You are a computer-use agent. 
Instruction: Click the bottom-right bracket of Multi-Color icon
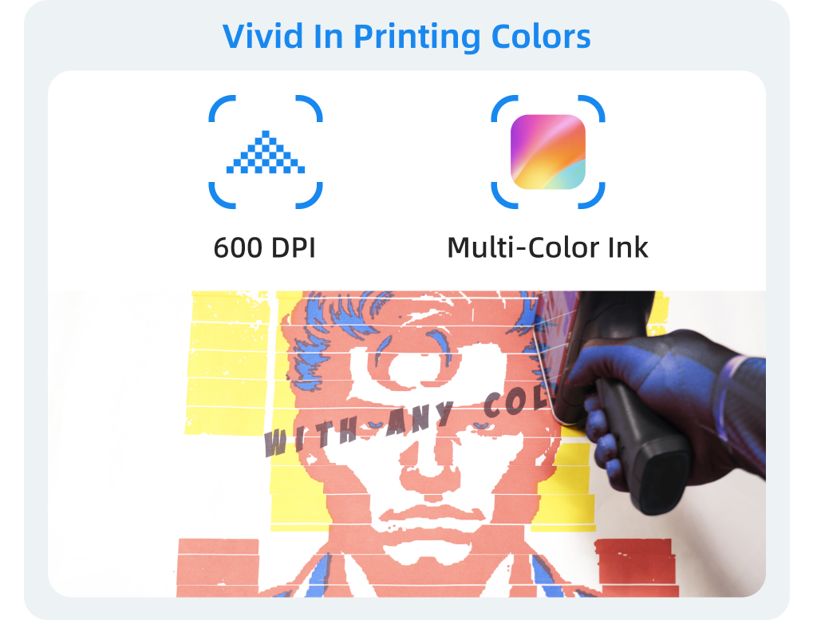pos(592,196)
